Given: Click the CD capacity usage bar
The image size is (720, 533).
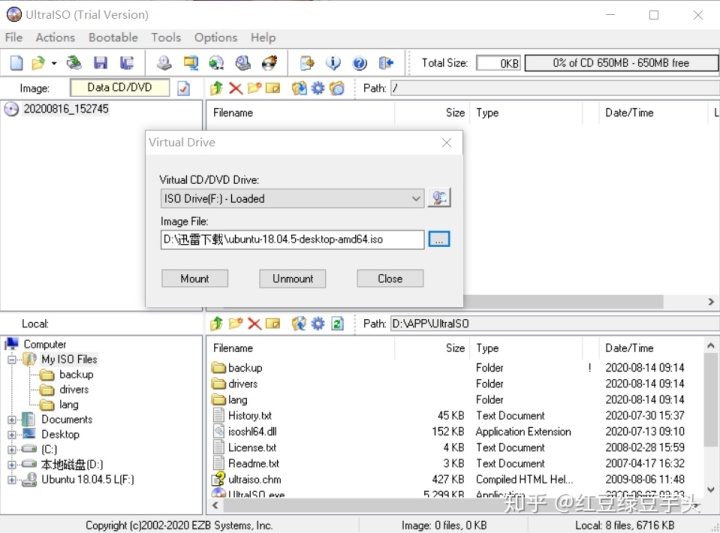Looking at the screenshot, I should pos(621,63).
